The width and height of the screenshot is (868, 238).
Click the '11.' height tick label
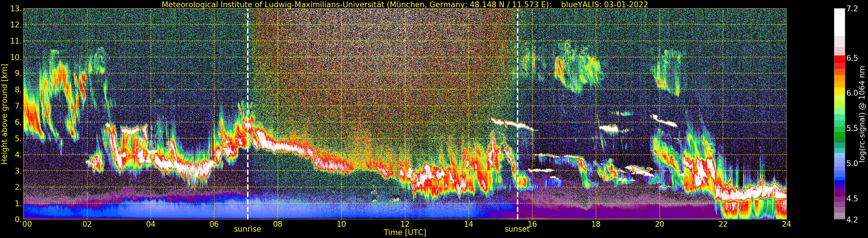point(16,41)
